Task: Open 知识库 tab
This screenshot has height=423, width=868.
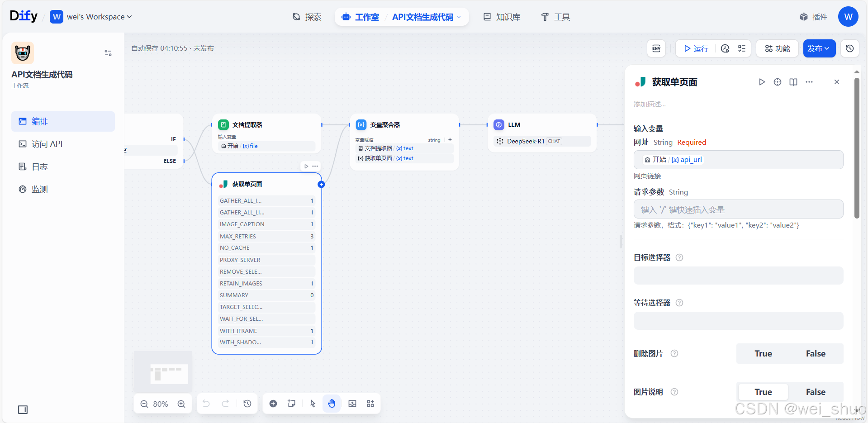Action: click(x=502, y=17)
